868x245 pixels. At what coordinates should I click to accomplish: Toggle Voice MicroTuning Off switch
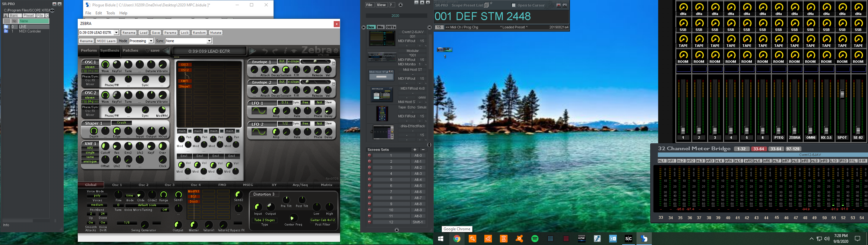click(164, 210)
